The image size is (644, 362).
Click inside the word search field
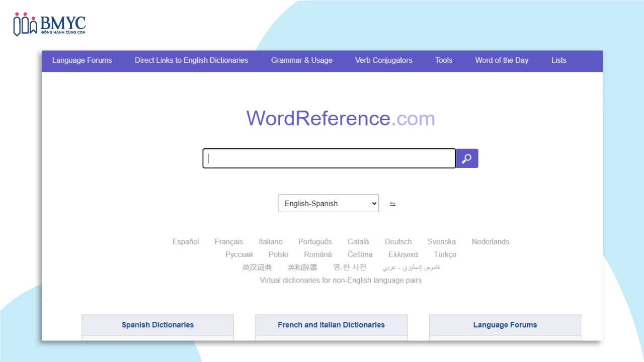tap(329, 158)
